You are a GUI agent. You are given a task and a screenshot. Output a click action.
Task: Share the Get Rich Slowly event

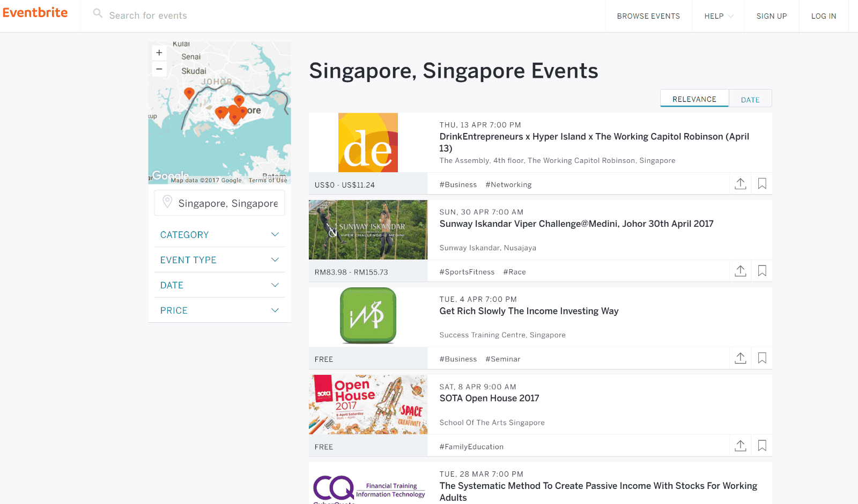[741, 358]
